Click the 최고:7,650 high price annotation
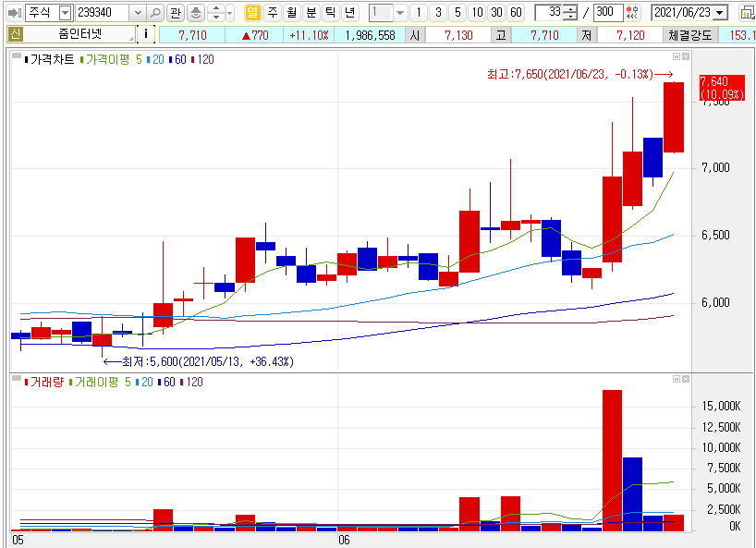 click(579, 74)
